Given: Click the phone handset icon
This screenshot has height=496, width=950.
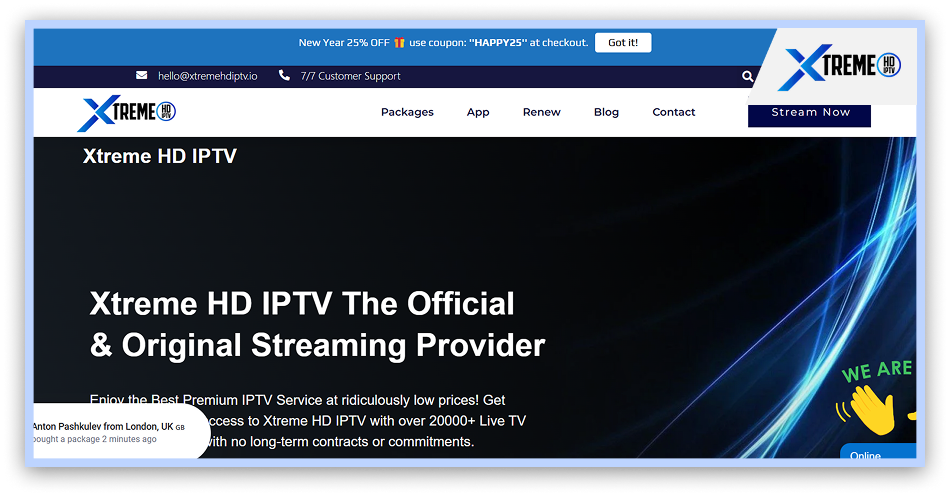Looking at the screenshot, I should click(x=284, y=75).
